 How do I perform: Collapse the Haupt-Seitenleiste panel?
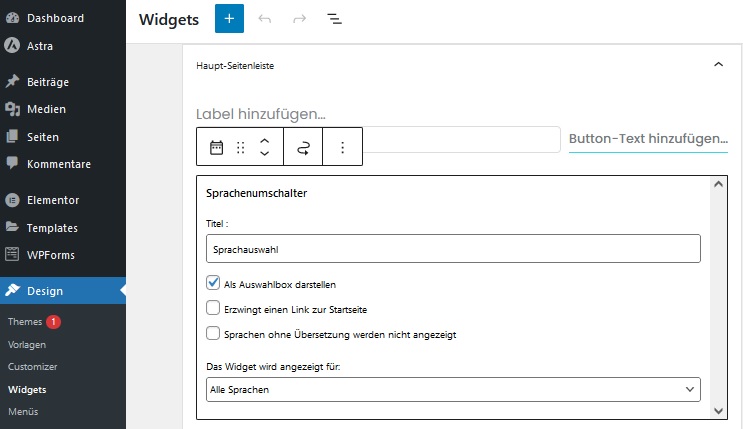click(x=718, y=64)
